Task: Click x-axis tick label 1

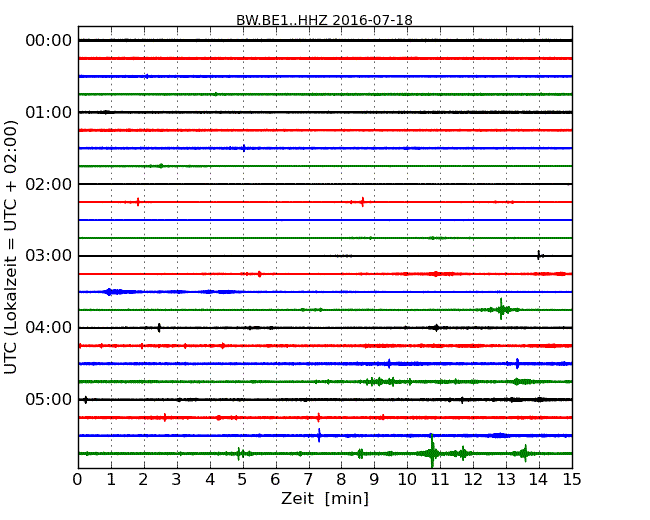Action: [x=111, y=479]
